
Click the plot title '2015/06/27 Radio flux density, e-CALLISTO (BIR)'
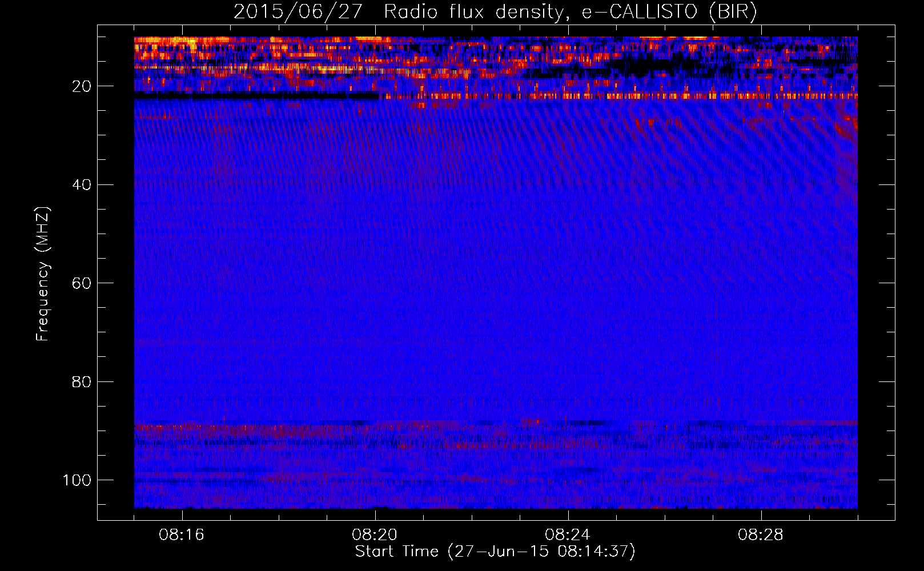click(x=495, y=12)
